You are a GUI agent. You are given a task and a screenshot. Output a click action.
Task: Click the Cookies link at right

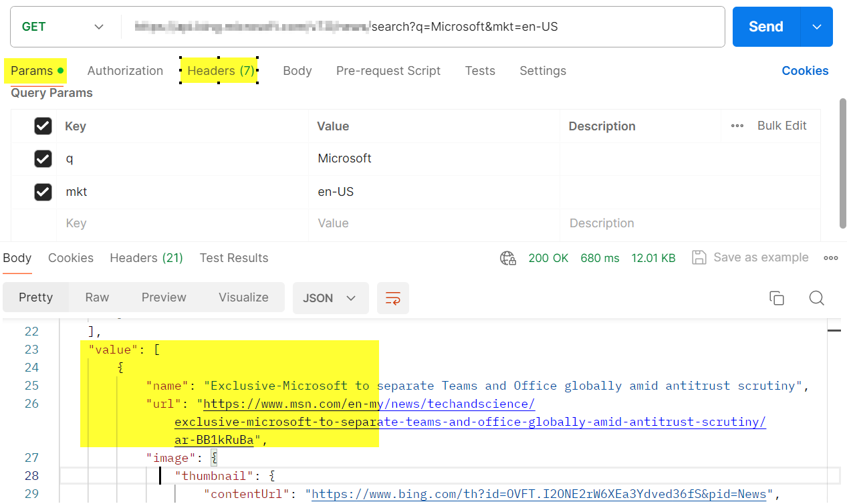(805, 71)
